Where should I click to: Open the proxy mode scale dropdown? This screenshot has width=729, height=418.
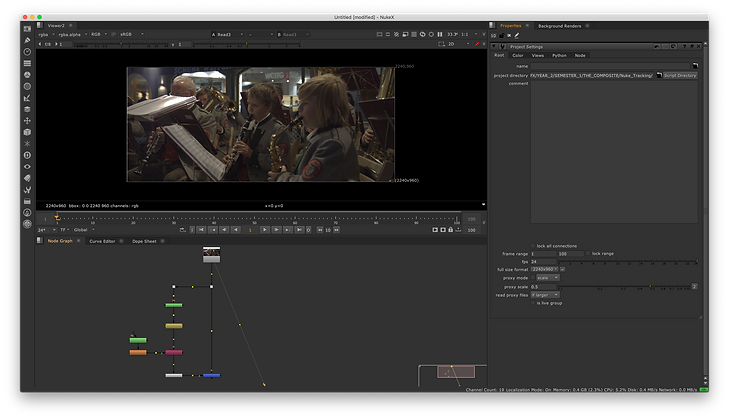pos(548,278)
